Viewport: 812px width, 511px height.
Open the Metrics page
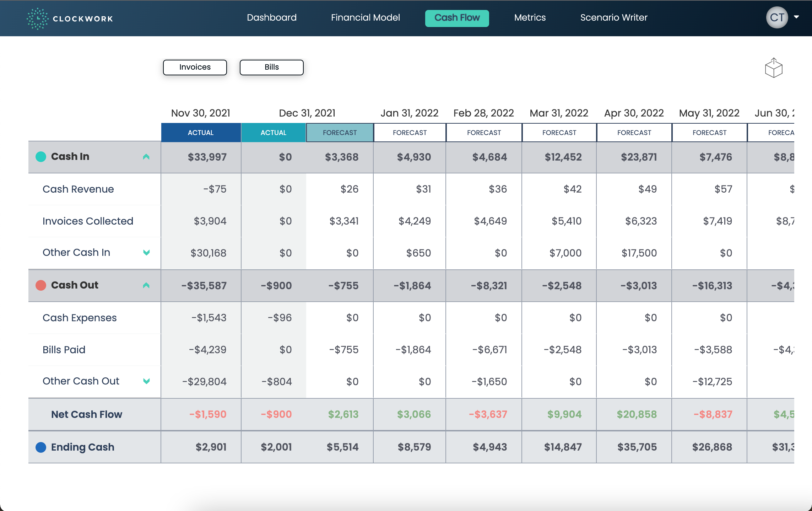click(x=530, y=17)
